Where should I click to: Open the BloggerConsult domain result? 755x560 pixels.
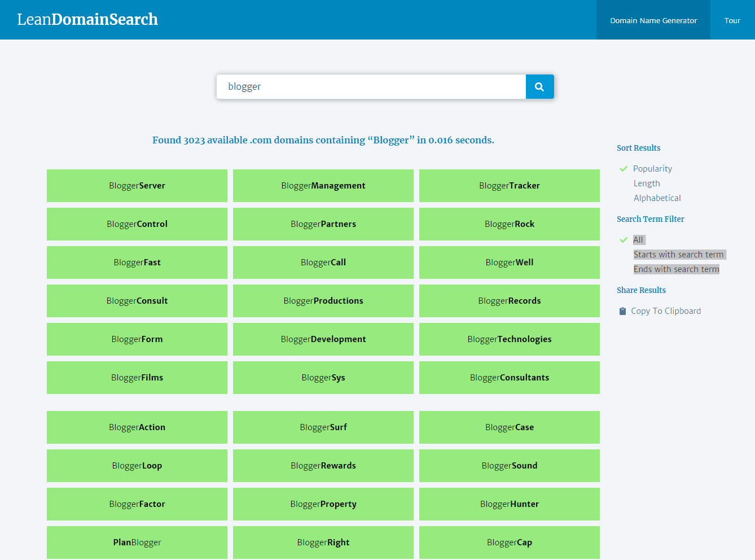[137, 301]
